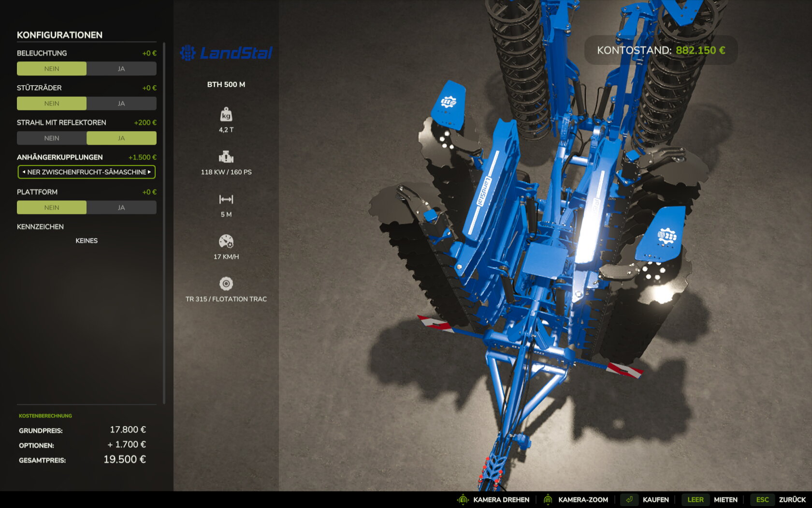The width and height of the screenshot is (812, 508).
Task: Click the configuration panel scrollbar
Action: pos(164,223)
